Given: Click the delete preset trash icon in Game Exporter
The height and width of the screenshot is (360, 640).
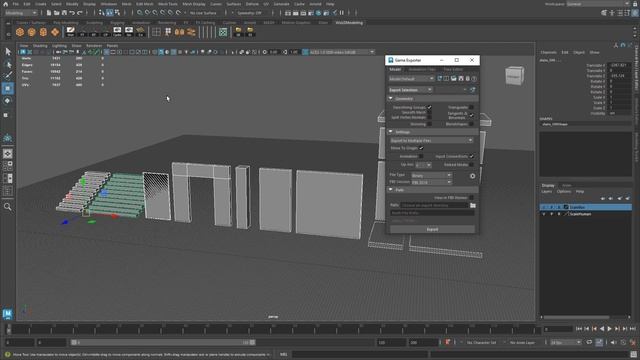Looking at the screenshot, I should (467, 79).
